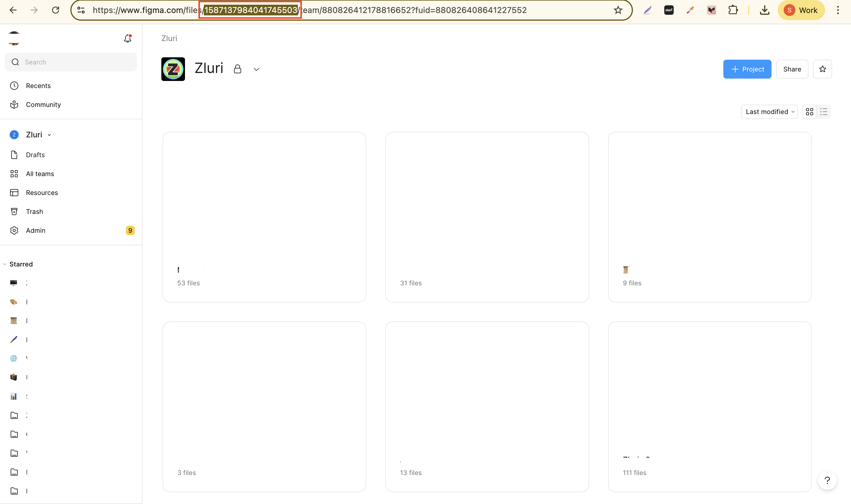Open the browser Downloads icon
Image resolution: width=851 pixels, height=504 pixels.
tap(764, 10)
